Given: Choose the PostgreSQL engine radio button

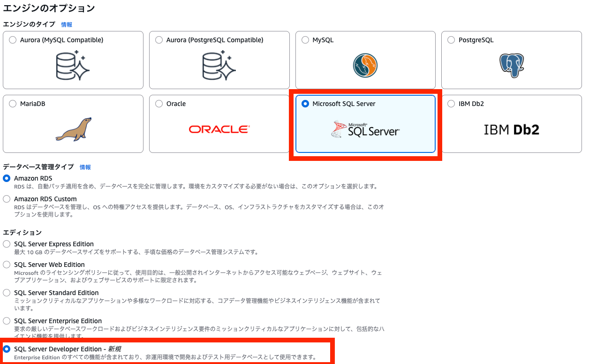Looking at the screenshot, I should pyautogui.click(x=451, y=40).
